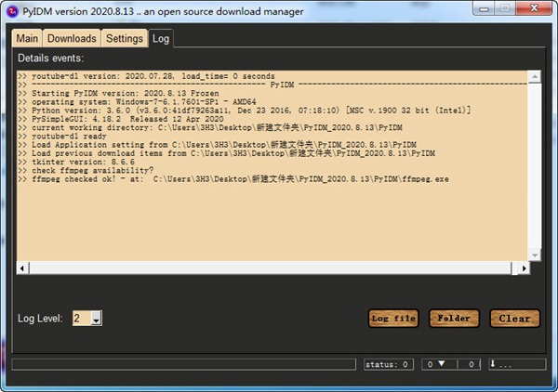Image resolution: width=558 pixels, height=392 pixels.
Task: Click the horizontal scrollbar track
Action: 271,268
